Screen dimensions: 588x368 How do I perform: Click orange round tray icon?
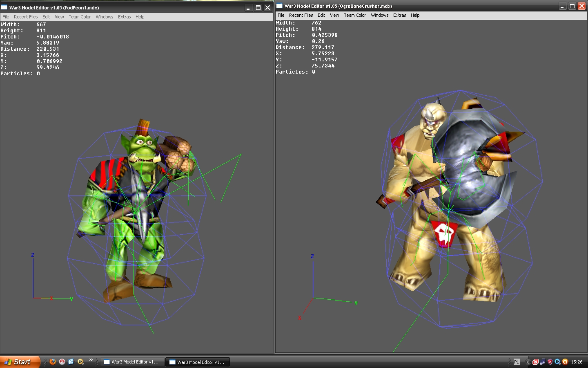565,362
